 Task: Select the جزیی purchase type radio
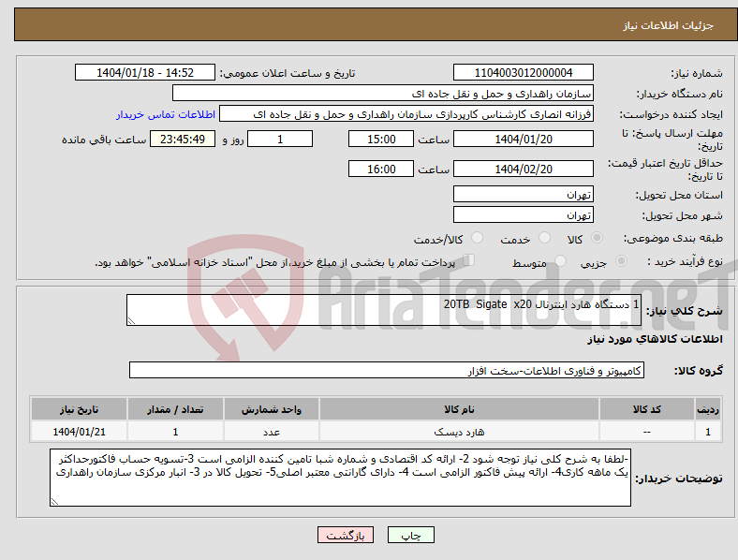click(x=621, y=260)
